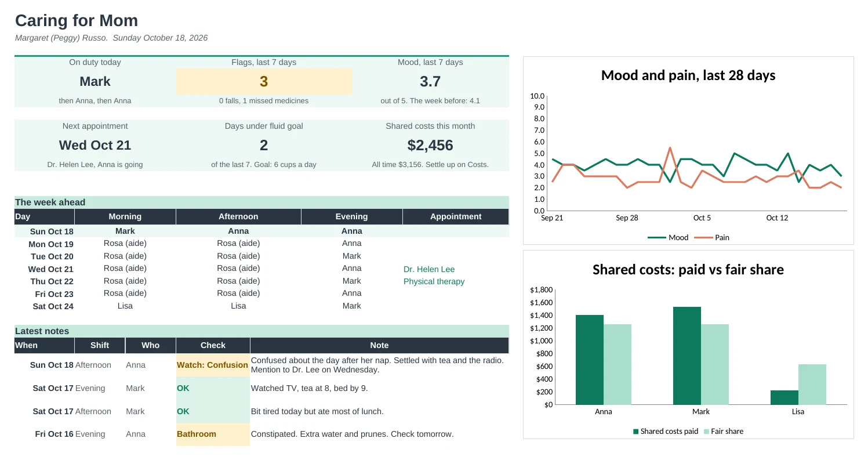Click the Bathroom check cell
The width and height of the screenshot is (868, 460).
coord(213,434)
